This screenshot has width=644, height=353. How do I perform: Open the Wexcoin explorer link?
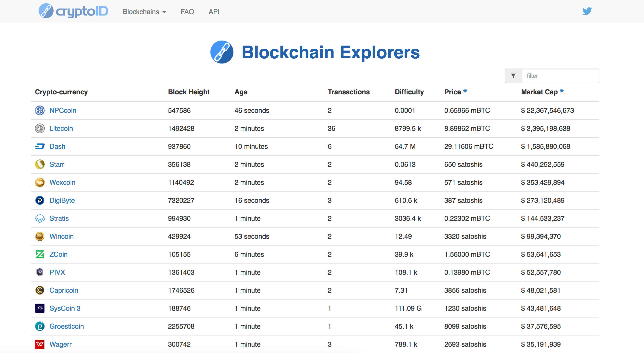tap(62, 183)
